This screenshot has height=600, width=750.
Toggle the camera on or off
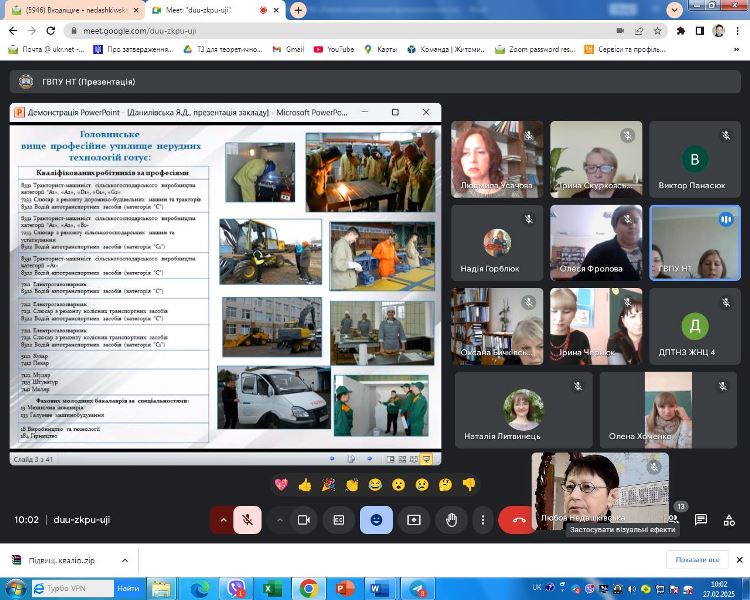click(305, 520)
